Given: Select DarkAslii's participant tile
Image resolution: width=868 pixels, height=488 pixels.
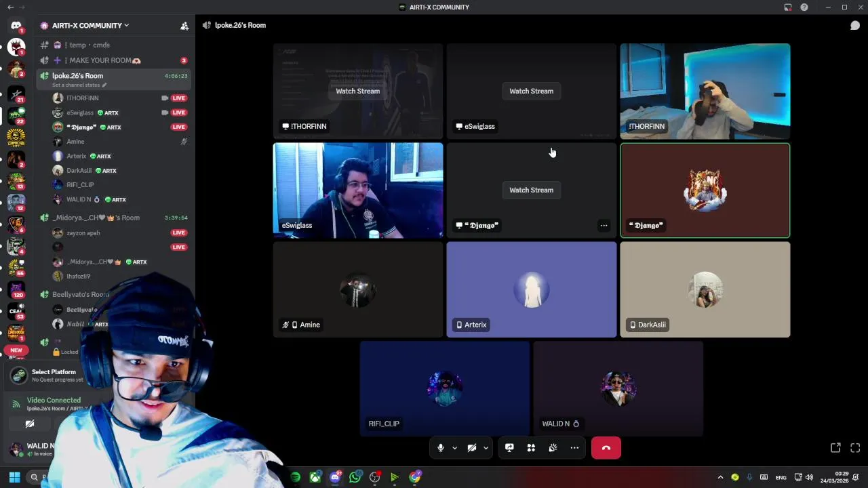Looking at the screenshot, I should [x=705, y=289].
